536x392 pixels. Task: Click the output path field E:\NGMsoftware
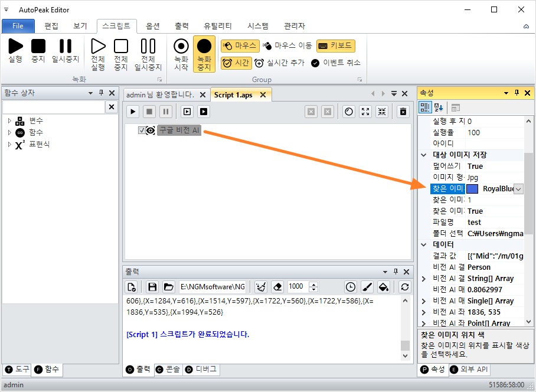click(x=213, y=287)
